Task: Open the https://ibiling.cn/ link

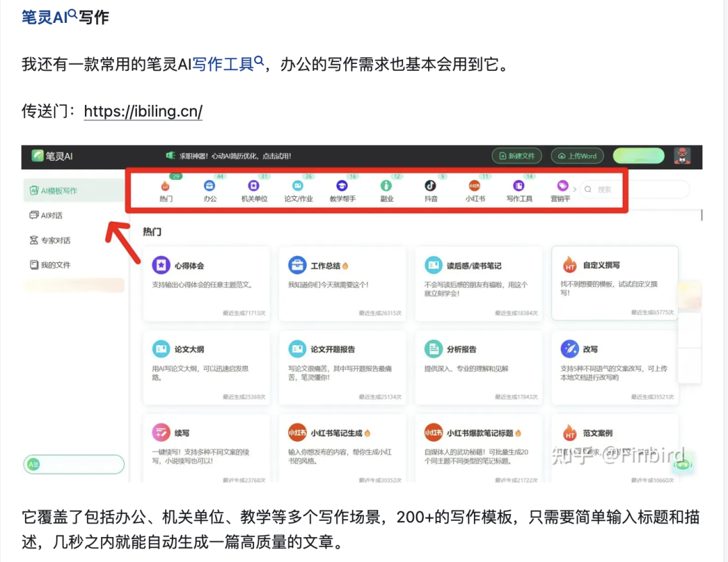Action: 143,111
